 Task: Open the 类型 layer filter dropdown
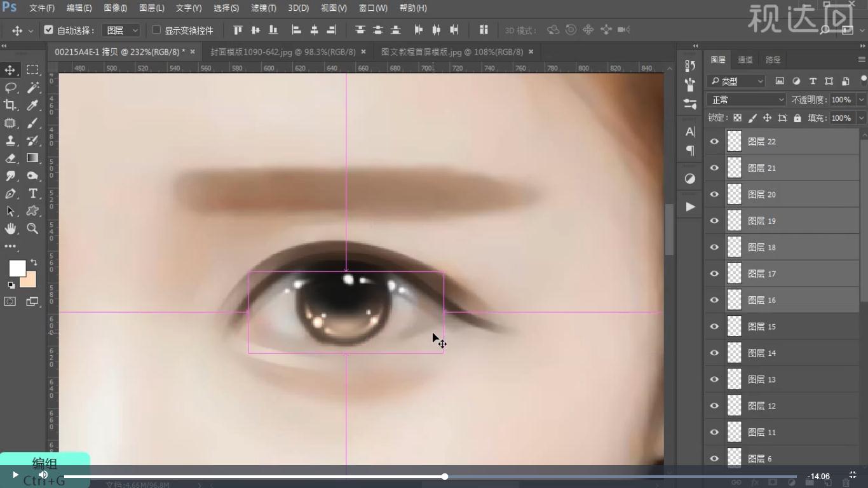click(736, 81)
